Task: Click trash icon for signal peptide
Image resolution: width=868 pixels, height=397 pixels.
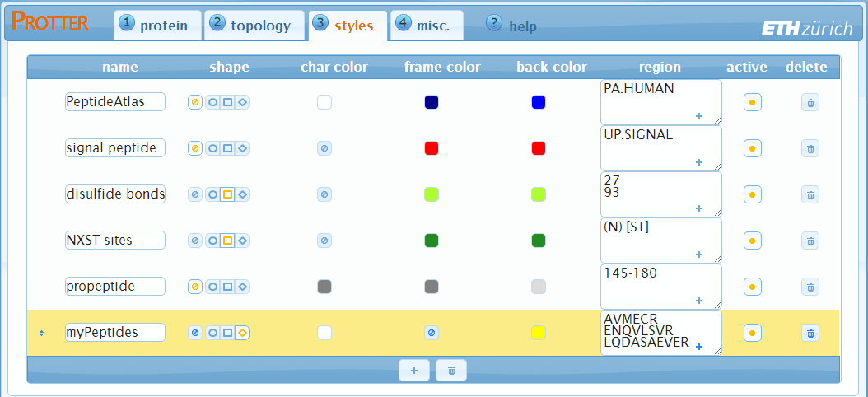Action: coord(810,148)
